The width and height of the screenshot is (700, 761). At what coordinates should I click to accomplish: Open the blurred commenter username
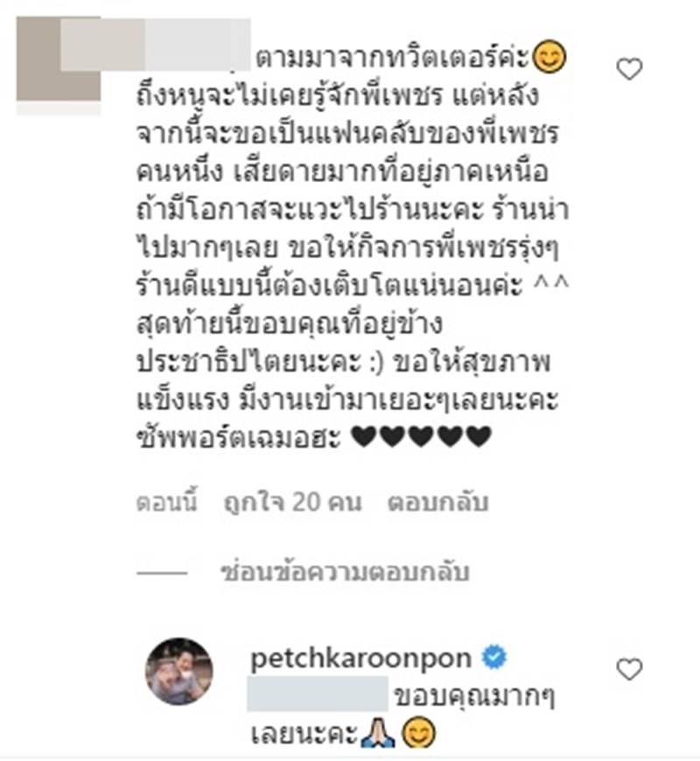[156, 45]
